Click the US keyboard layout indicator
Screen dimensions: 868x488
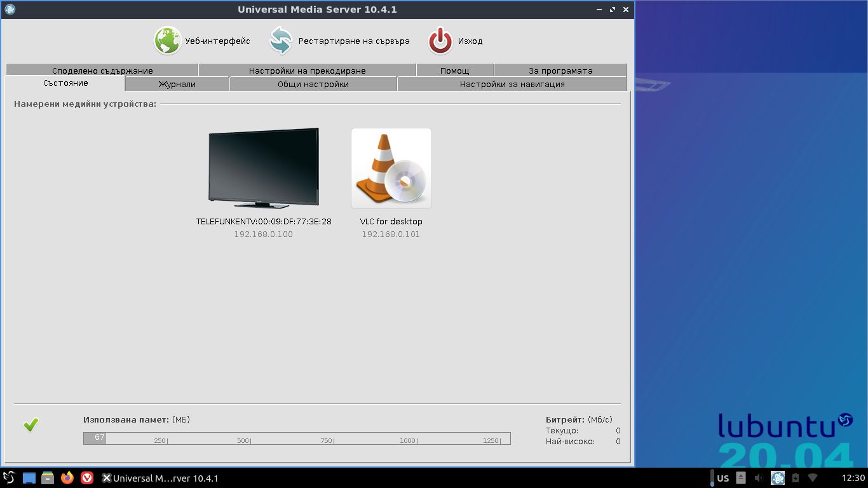(722, 478)
